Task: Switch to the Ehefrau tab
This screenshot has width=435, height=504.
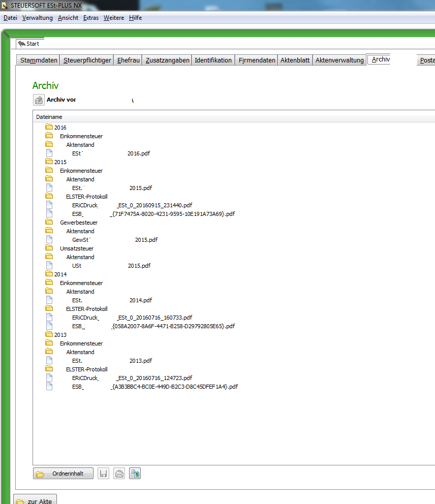Action: (127, 59)
